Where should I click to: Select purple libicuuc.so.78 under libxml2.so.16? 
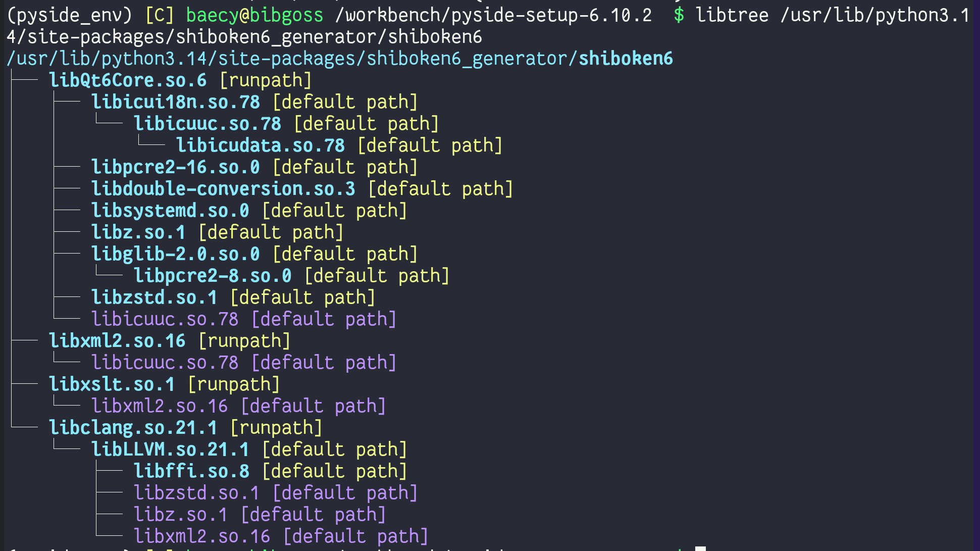165,363
